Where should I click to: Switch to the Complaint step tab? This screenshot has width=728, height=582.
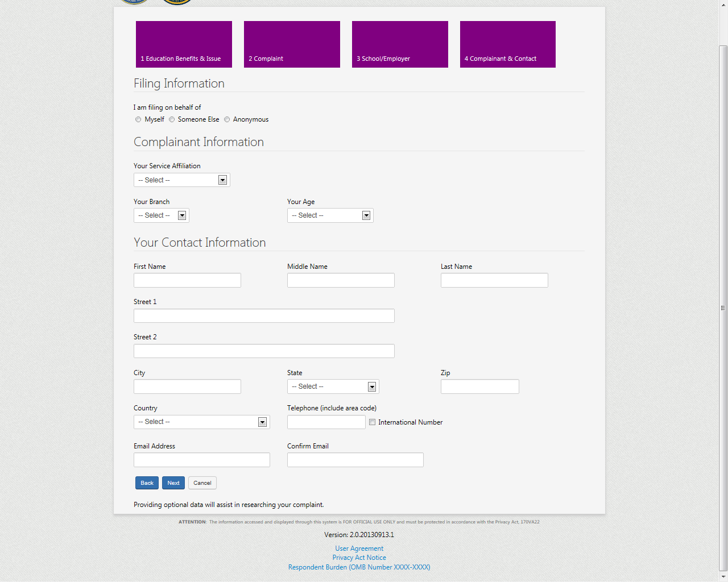(292, 44)
